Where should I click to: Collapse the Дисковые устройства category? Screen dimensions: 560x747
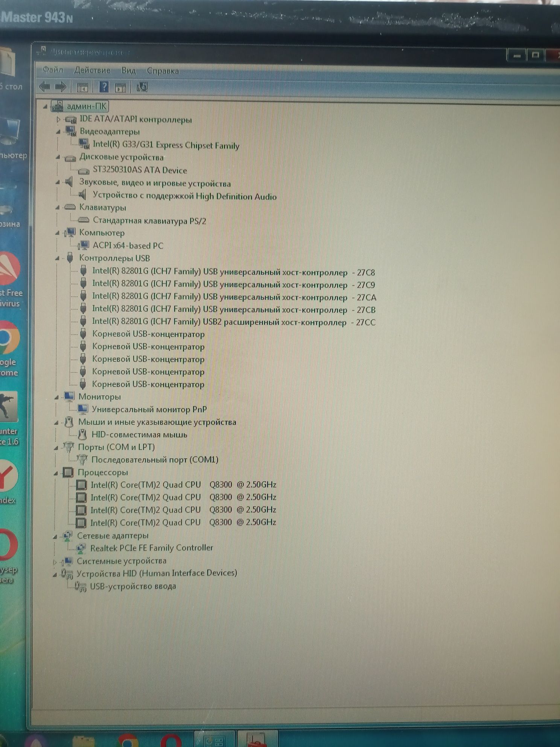pyautogui.click(x=58, y=157)
